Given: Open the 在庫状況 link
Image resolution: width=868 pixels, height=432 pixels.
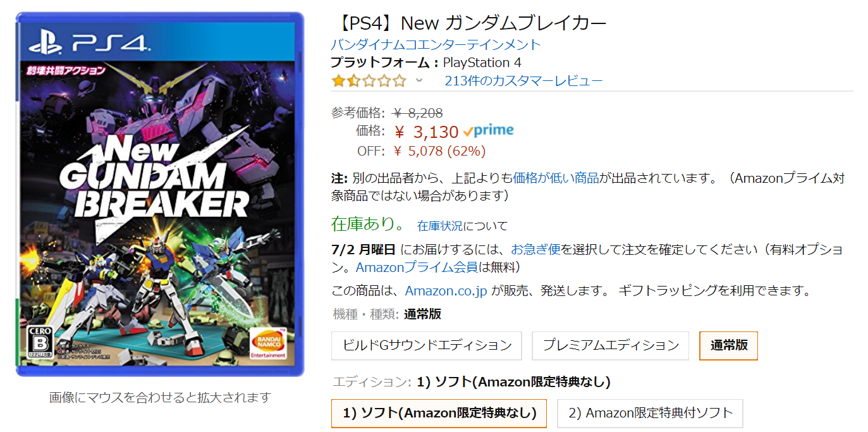Looking at the screenshot, I should tap(440, 226).
